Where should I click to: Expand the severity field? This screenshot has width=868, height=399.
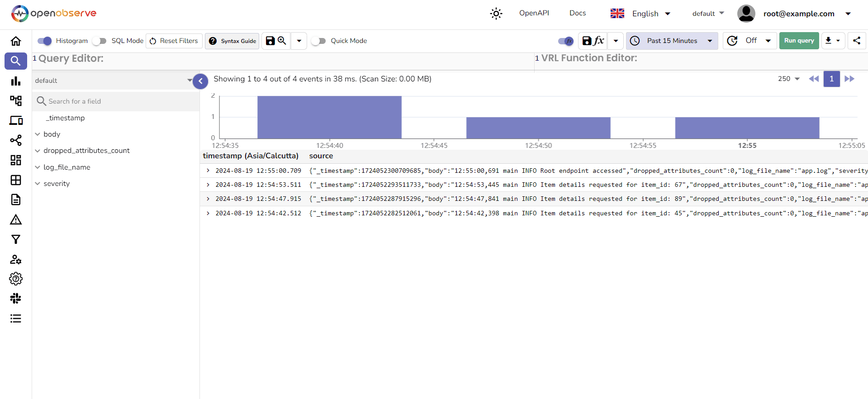click(38, 184)
